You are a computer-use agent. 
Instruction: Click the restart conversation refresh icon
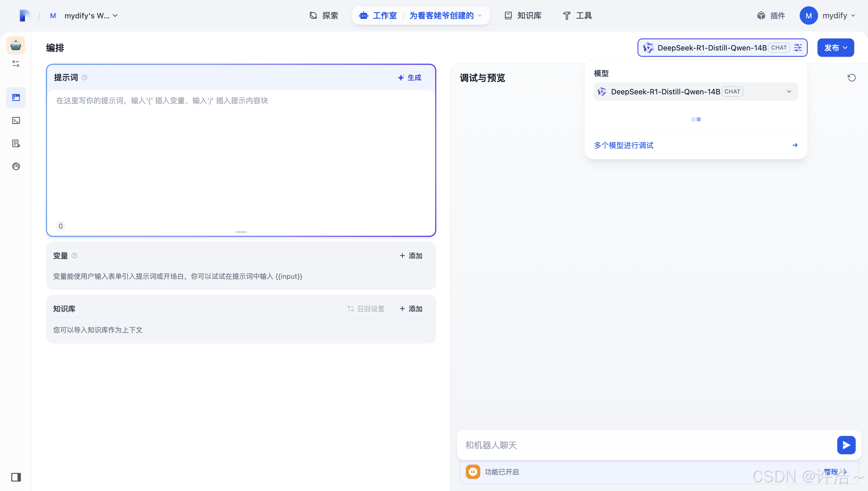click(x=851, y=78)
